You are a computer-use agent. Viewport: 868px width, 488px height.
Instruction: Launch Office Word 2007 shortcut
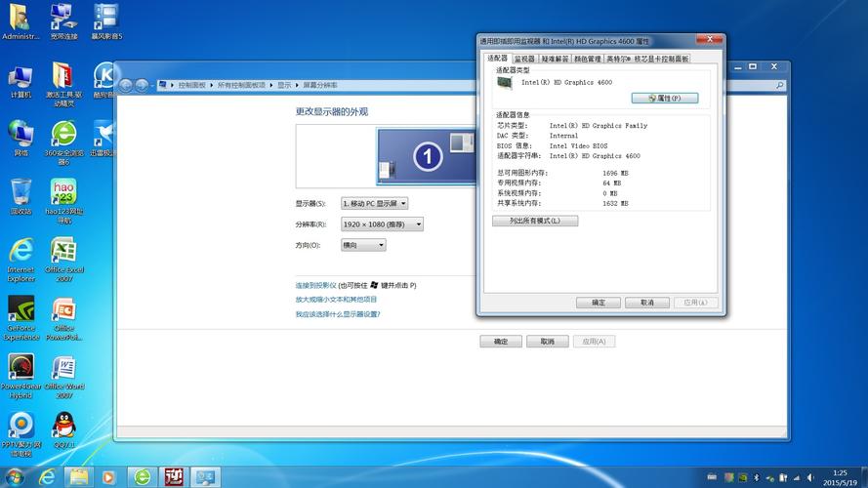coord(63,376)
